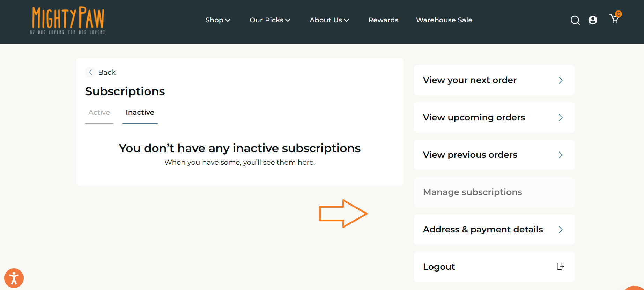Click the Mighty Paw logo
Screen dimensions: 644x290
coord(68,20)
